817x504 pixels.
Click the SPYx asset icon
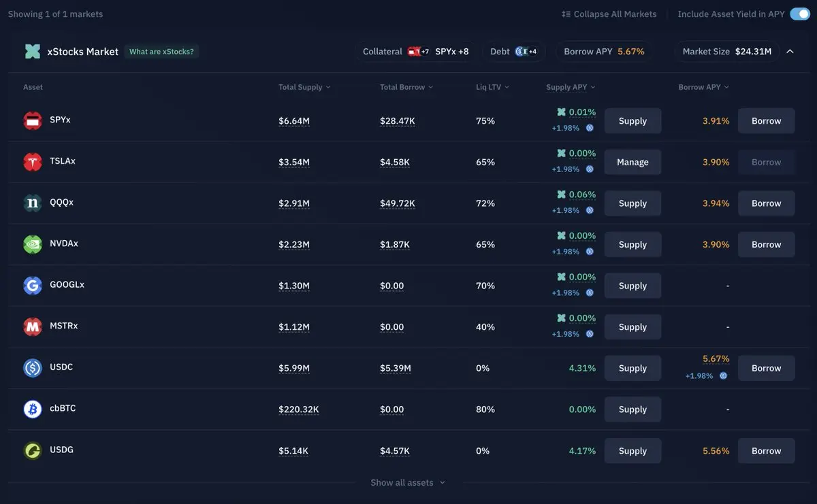coord(33,120)
